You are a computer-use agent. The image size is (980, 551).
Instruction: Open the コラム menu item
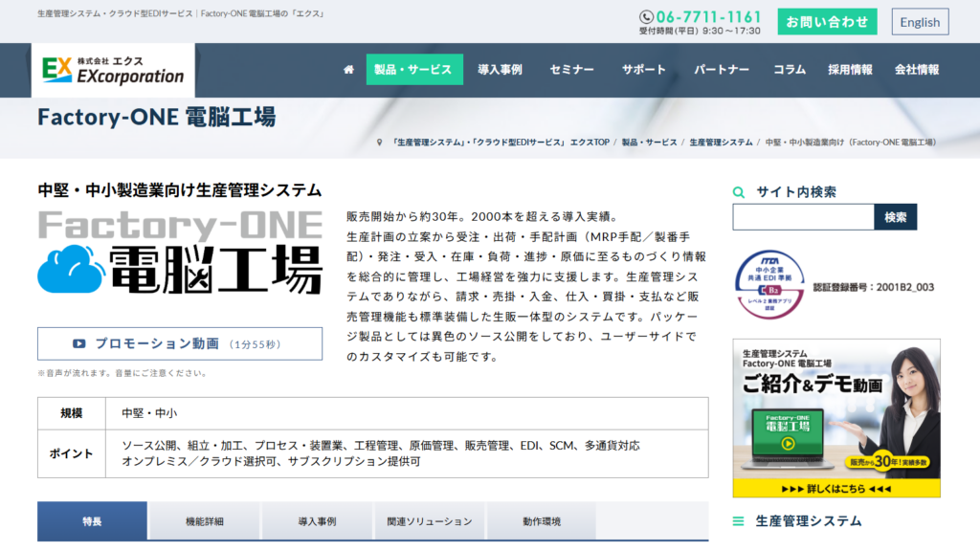coord(789,69)
